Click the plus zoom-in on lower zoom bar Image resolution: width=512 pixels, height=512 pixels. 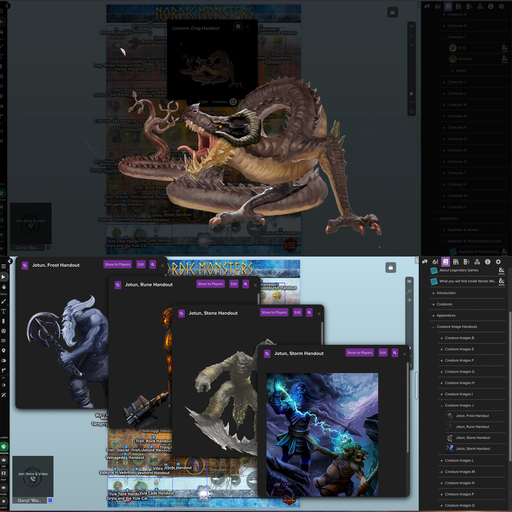(410, 300)
